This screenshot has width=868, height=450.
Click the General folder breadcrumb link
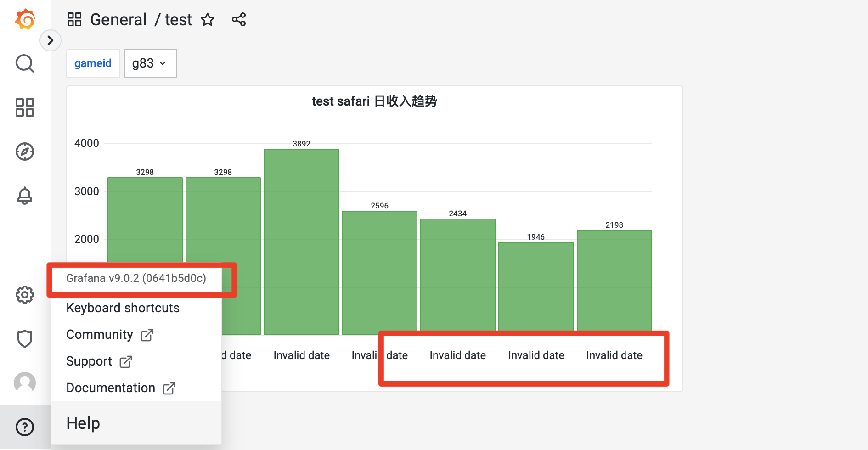pyautogui.click(x=118, y=20)
